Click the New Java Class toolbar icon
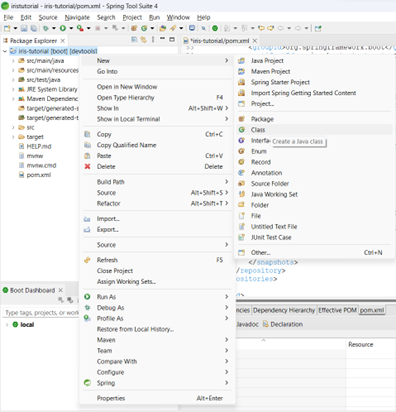Viewport: 396px width, 412px height. (144, 29)
